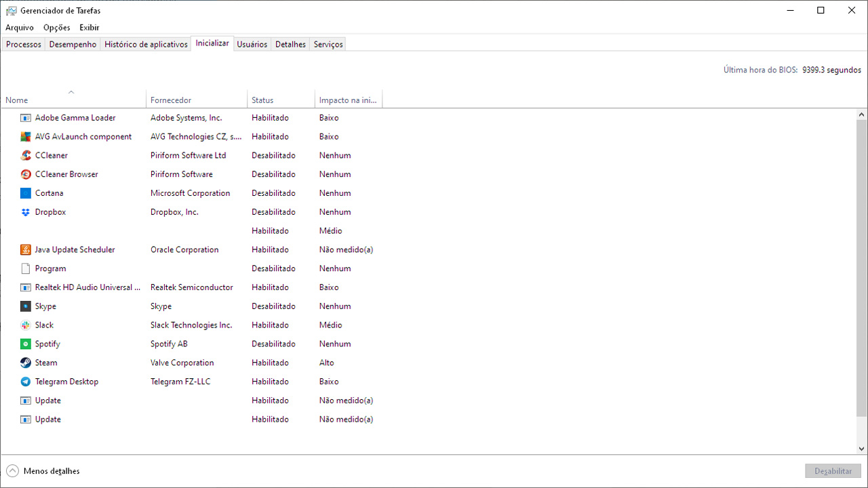Open the Exibir menu
The image size is (868, 488).
(90, 28)
